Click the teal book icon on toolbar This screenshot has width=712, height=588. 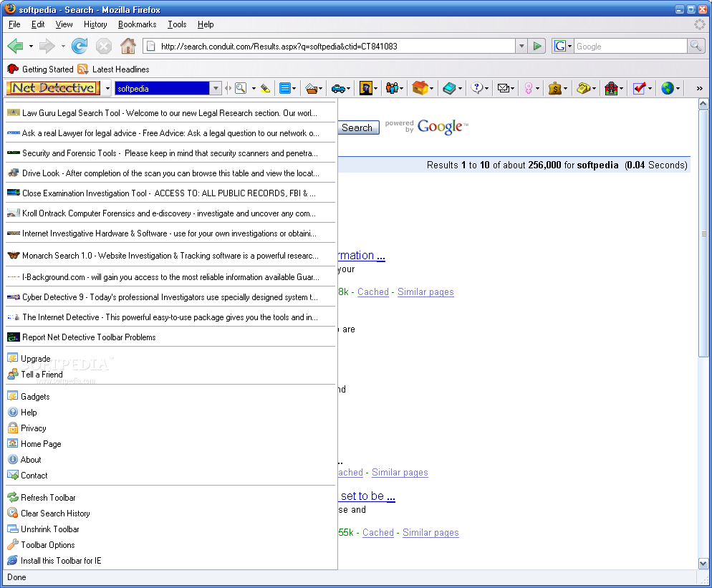(x=449, y=89)
